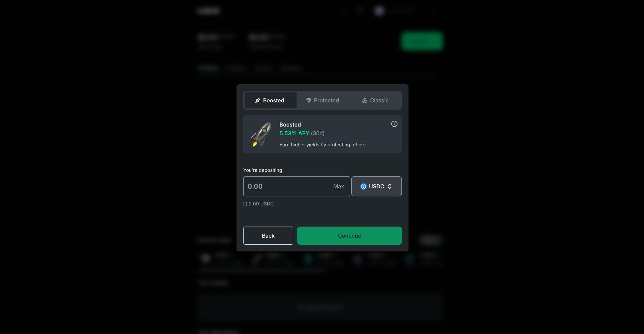Select the Boosted tab

click(x=270, y=100)
